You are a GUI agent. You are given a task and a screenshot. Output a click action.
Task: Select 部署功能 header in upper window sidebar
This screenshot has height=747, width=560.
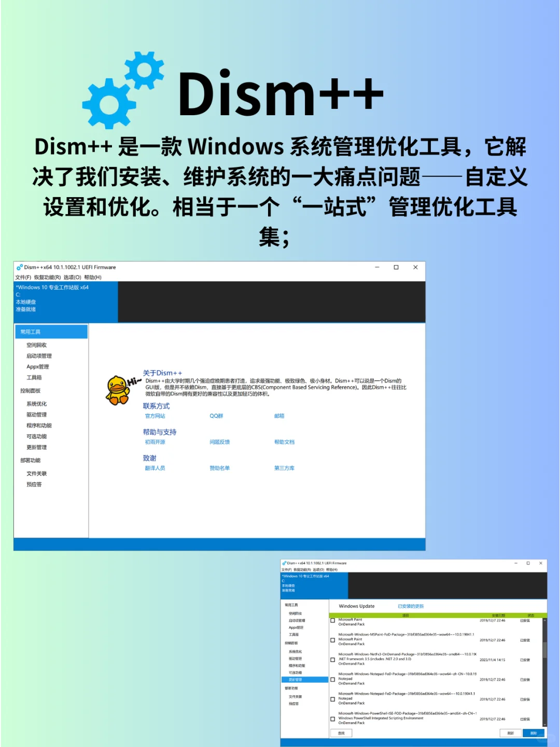(30, 460)
